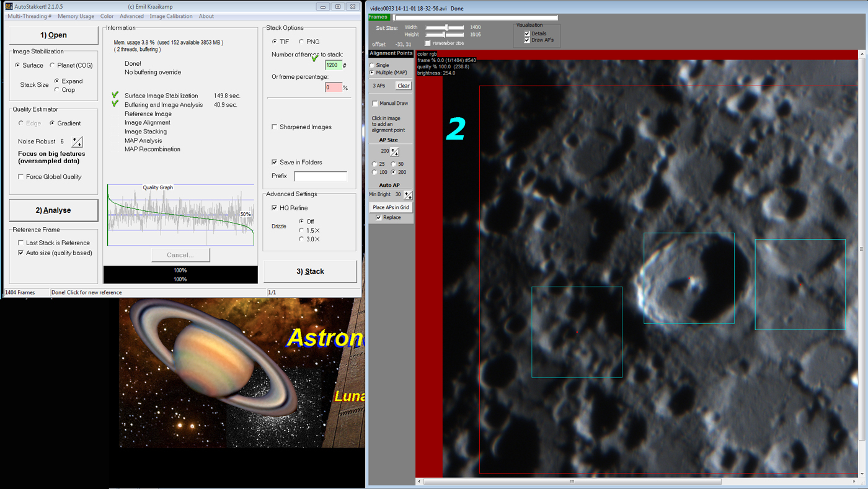Click "Buffering and Image Analysis" info row
The image size is (868, 489).
point(164,105)
